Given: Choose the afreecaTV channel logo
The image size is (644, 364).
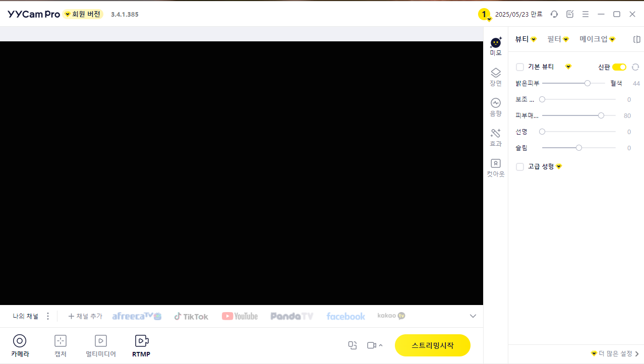Looking at the screenshot, I should click(x=137, y=316).
